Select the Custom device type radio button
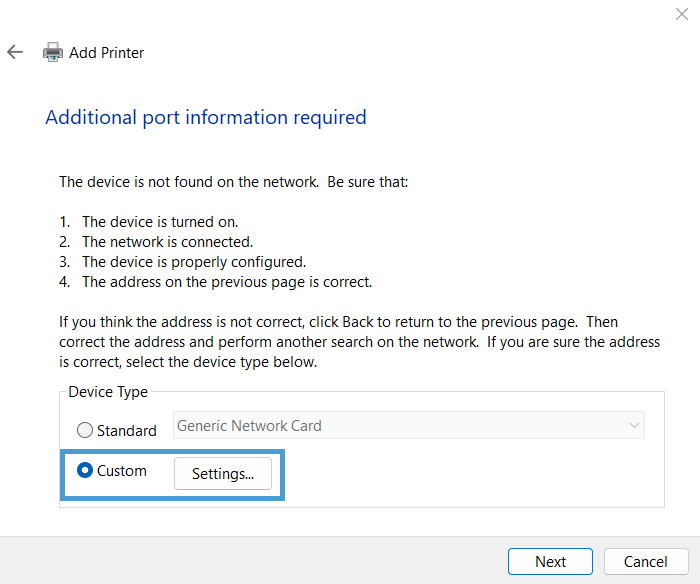Viewport: 700px width, 584px height. click(x=85, y=470)
